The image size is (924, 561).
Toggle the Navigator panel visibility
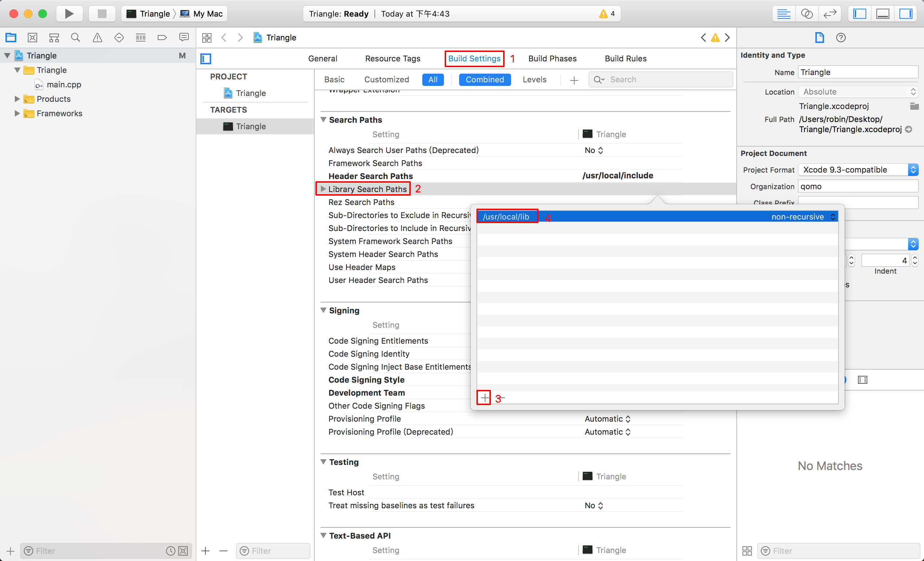[859, 14]
